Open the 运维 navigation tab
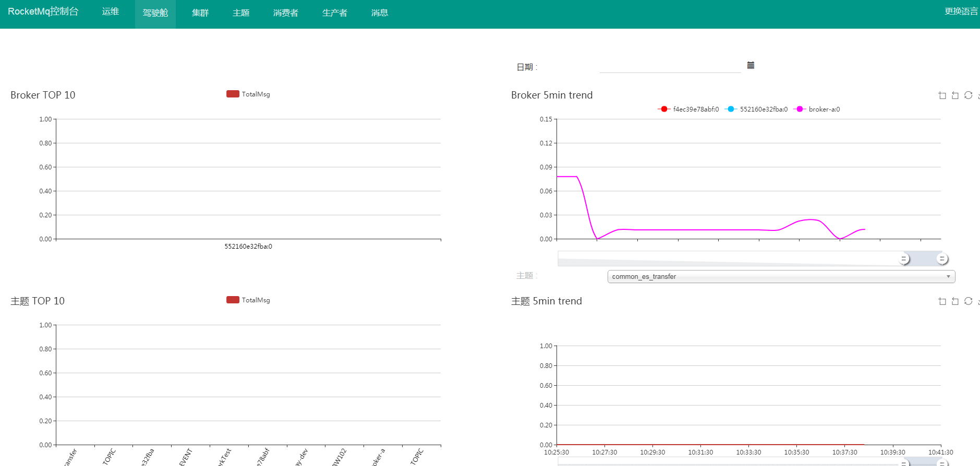 pos(111,12)
